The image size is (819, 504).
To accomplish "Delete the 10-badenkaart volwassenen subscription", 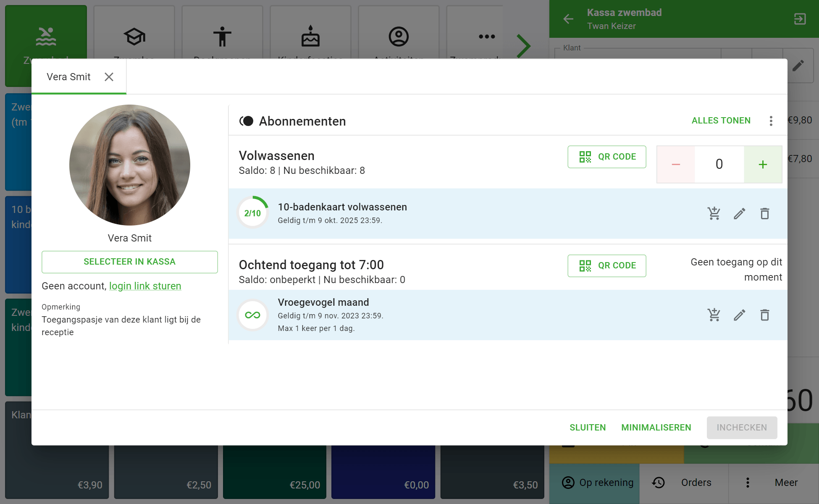I will click(765, 214).
